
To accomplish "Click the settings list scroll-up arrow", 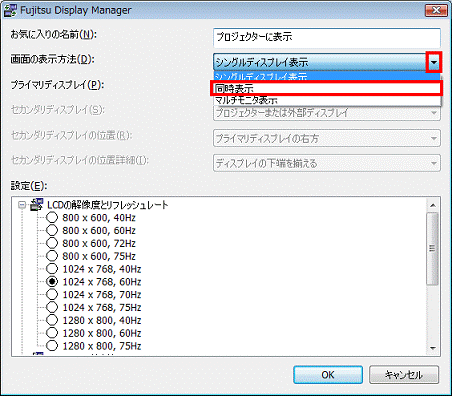I will [433, 205].
